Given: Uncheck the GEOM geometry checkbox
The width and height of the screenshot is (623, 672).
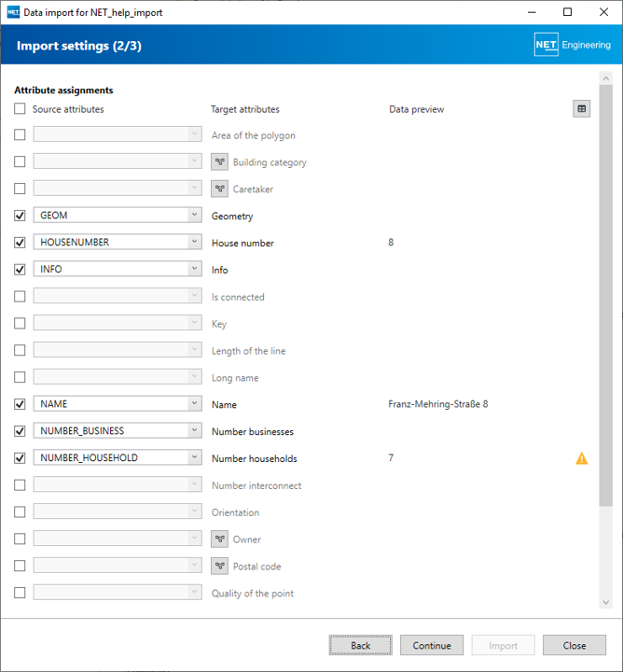Looking at the screenshot, I should pyautogui.click(x=21, y=216).
